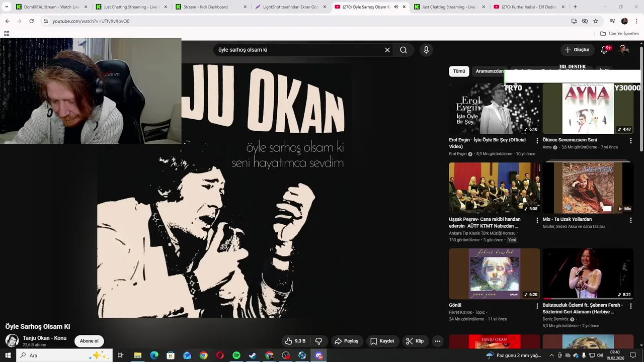Open options menu for Ölünce Sevemezsem Seni
Image resolution: width=644 pixels, height=362 pixels.
pos(631,141)
